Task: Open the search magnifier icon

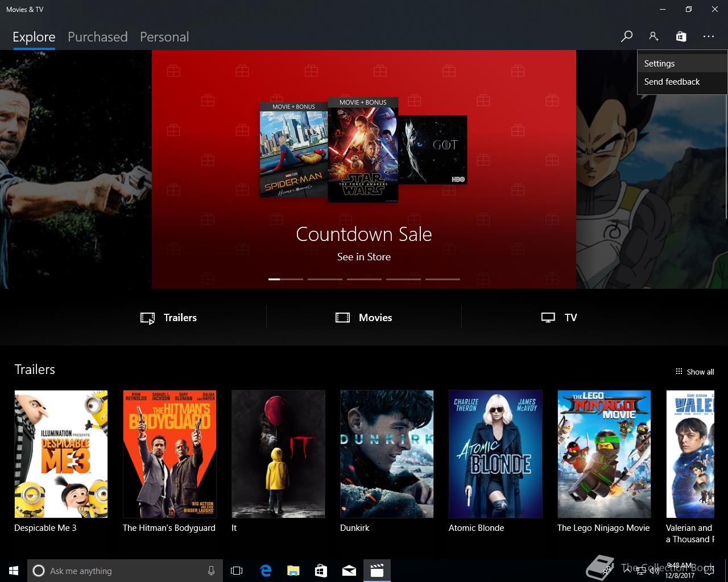Action: 626,36
